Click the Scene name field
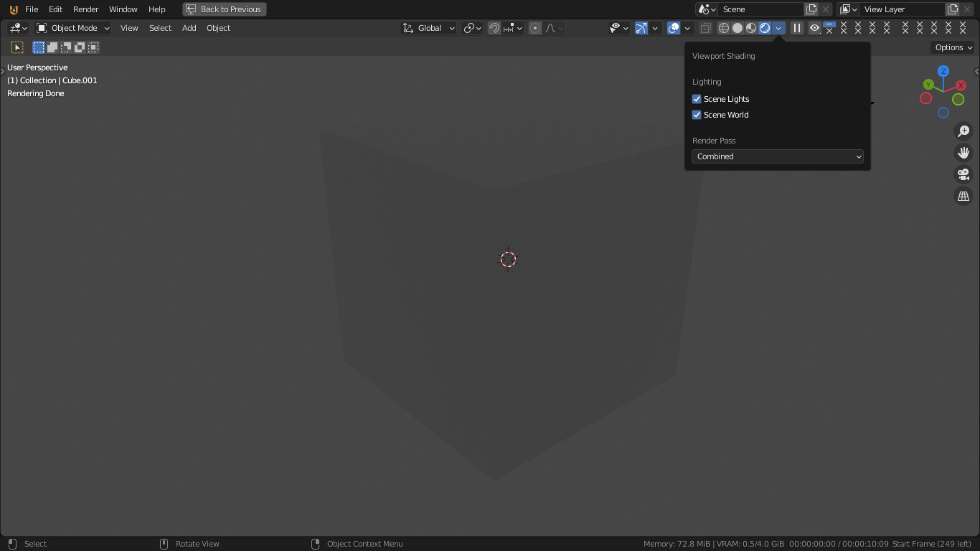Image resolution: width=980 pixels, height=551 pixels. [761, 9]
